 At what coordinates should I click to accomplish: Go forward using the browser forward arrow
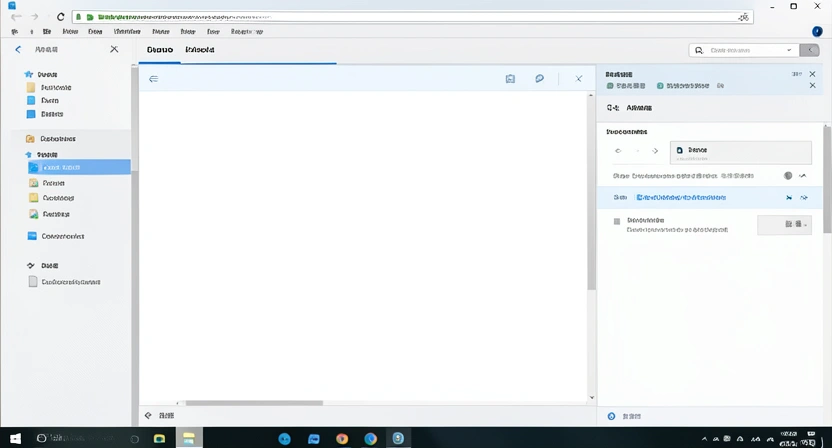(x=35, y=17)
